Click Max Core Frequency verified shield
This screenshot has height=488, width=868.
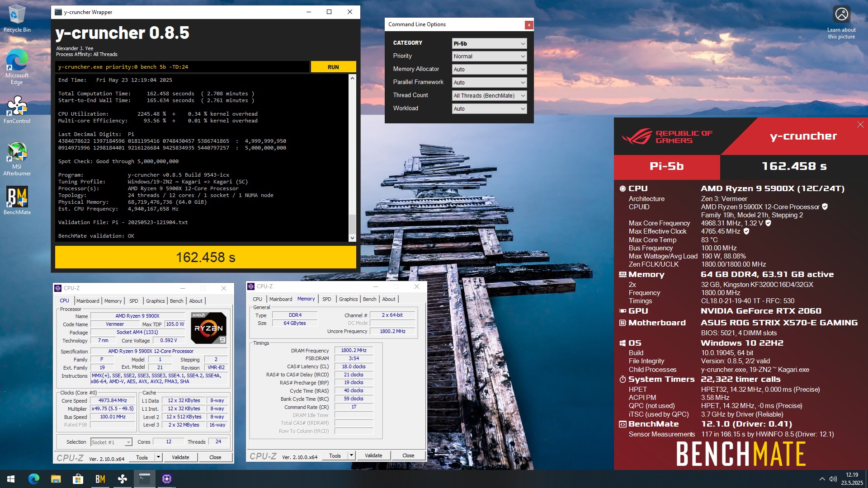pyautogui.click(x=768, y=223)
